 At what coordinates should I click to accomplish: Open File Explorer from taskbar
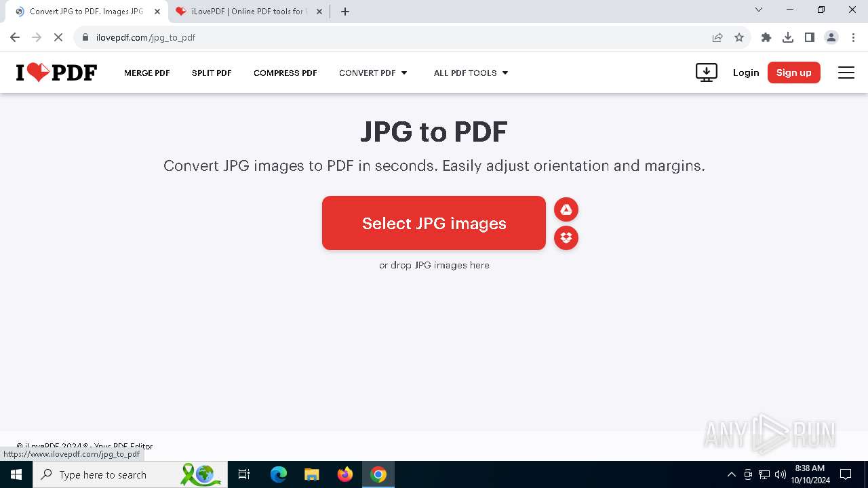pyautogui.click(x=312, y=474)
